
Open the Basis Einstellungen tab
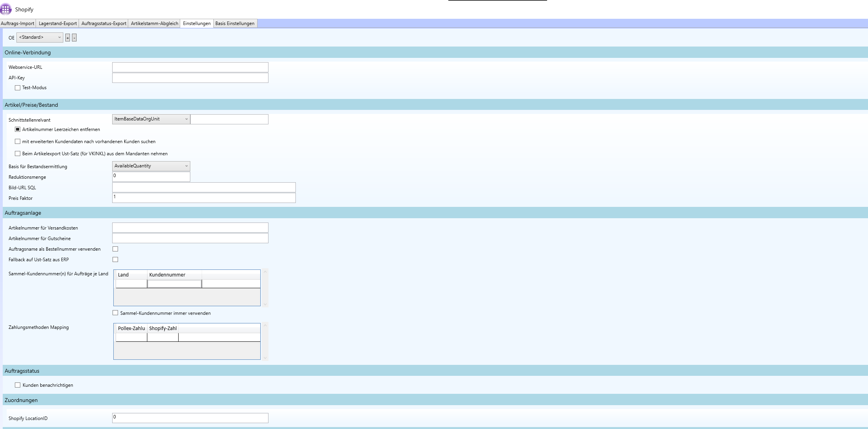coord(235,23)
